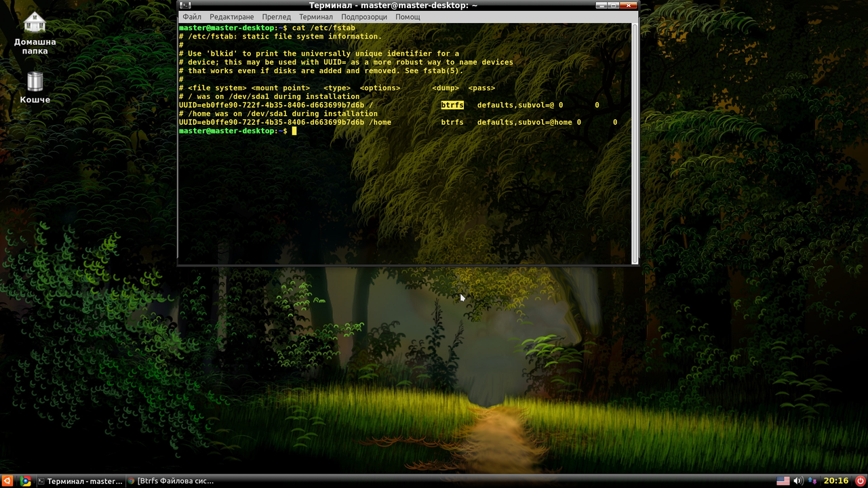Open the Кошче trash icon on the desktop
The width and height of the screenshot is (868, 488).
tap(35, 88)
